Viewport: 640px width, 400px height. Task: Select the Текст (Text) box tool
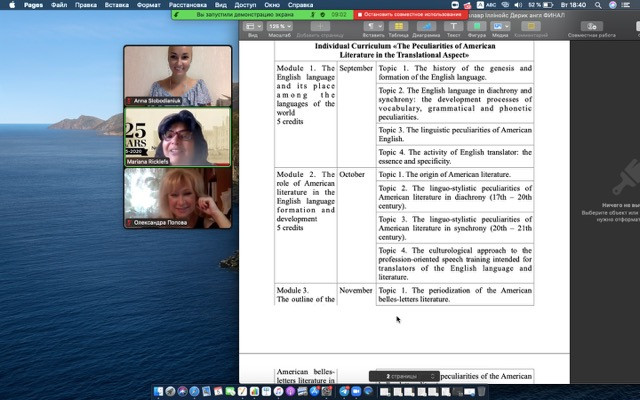click(x=452, y=28)
